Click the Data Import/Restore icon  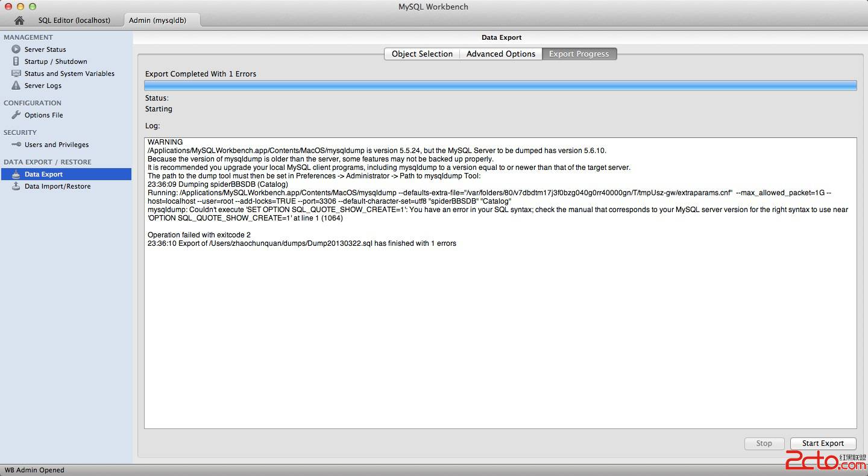[x=16, y=186]
